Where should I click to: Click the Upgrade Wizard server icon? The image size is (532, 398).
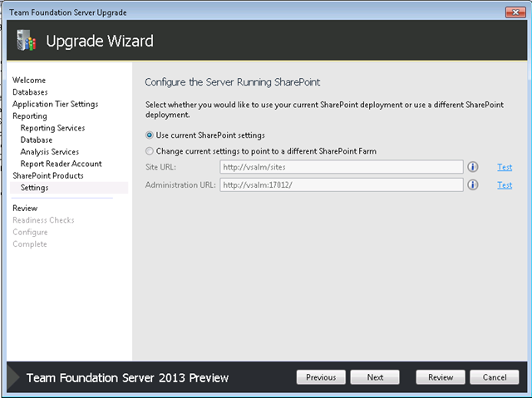click(26, 41)
